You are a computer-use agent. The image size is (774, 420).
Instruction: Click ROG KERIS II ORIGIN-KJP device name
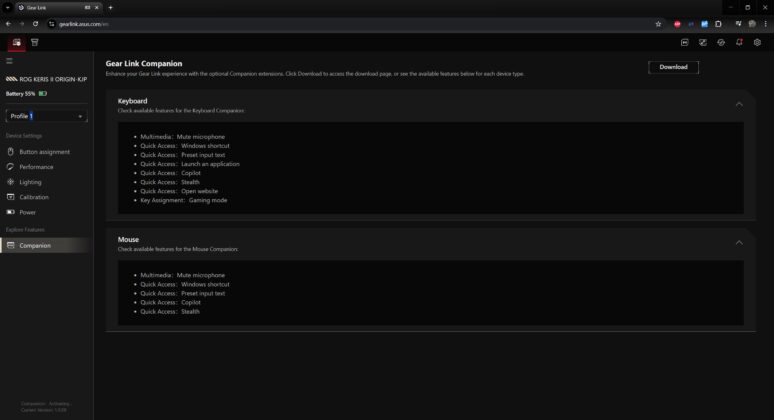tap(53, 79)
